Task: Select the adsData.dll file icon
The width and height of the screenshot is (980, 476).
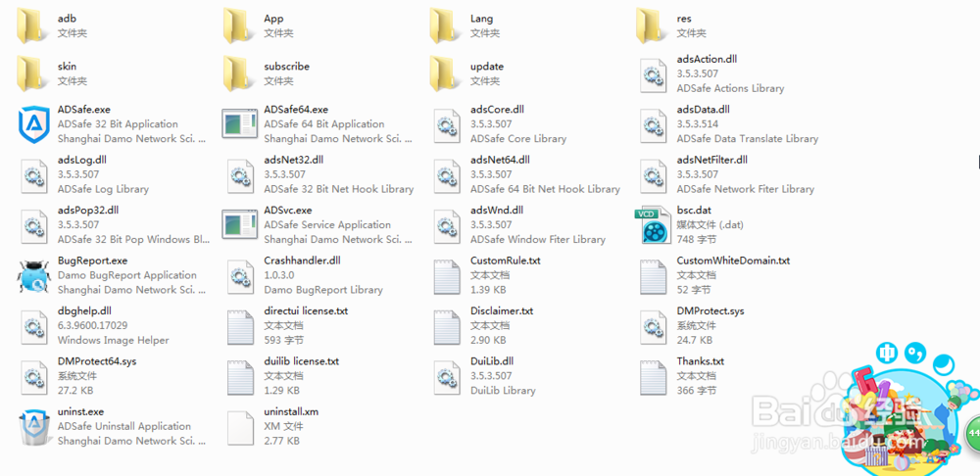Action: point(653,125)
